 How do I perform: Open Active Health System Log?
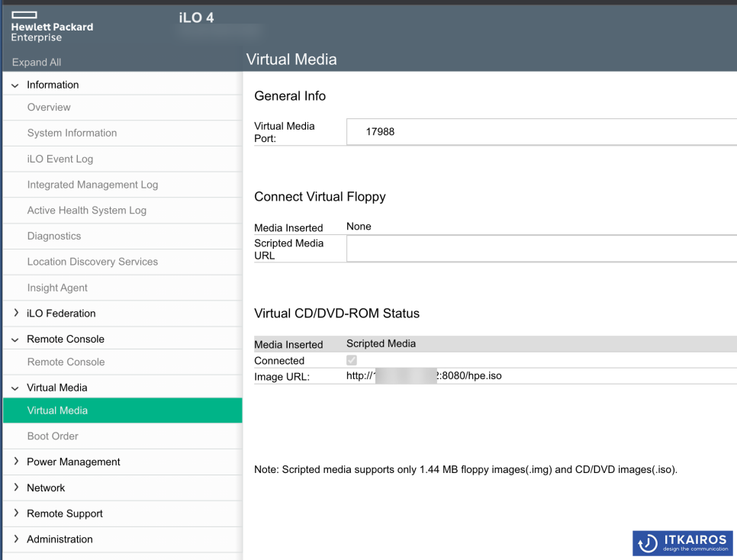click(87, 210)
